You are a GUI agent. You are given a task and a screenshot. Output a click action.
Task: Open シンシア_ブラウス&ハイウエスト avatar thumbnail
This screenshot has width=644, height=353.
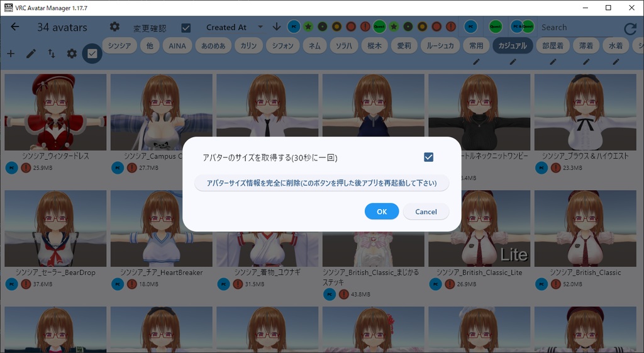[x=586, y=112]
